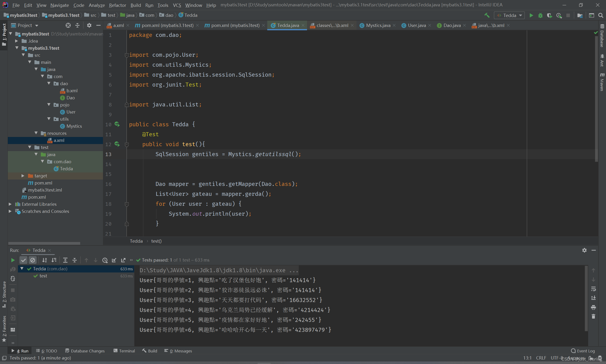Toggle Show Ignored tests filter
The height and width of the screenshot is (364, 606).
33,260
